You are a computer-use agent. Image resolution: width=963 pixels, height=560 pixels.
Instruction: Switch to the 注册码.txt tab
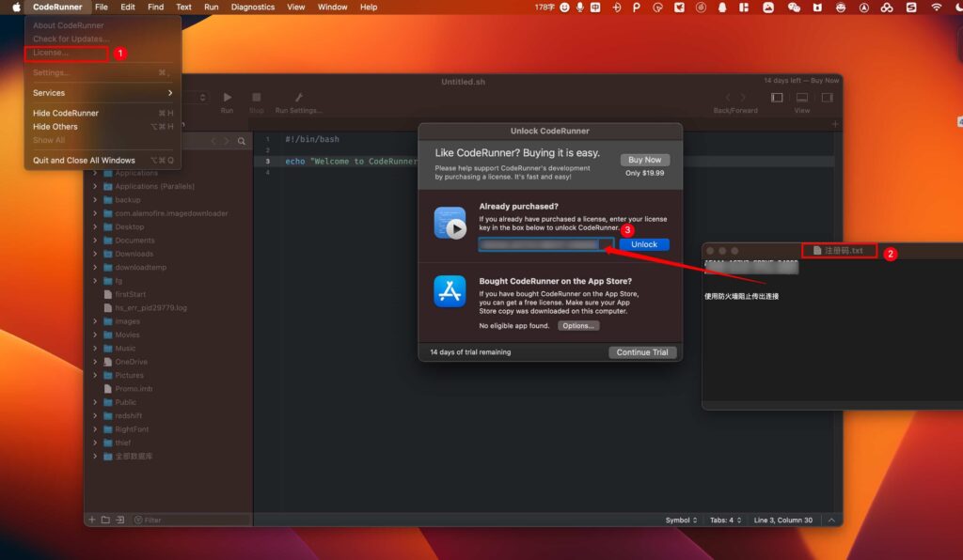coord(842,249)
